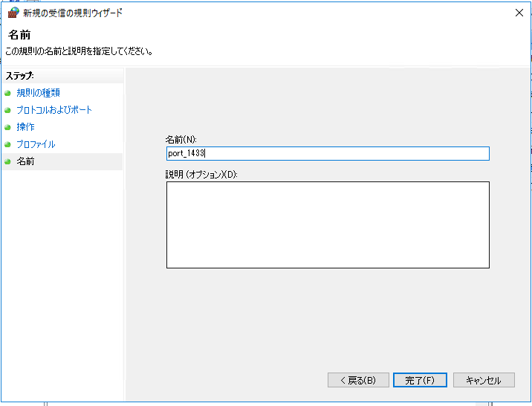Image resolution: width=532 pixels, height=406 pixels.
Task: Click the green bullet beside プロファイル
Action: (x=8, y=144)
